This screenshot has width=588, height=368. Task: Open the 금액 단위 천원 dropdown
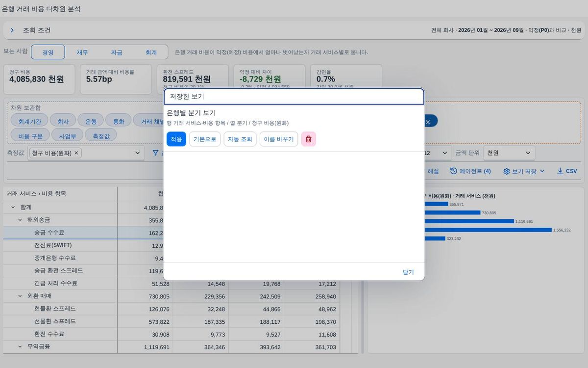509,153
